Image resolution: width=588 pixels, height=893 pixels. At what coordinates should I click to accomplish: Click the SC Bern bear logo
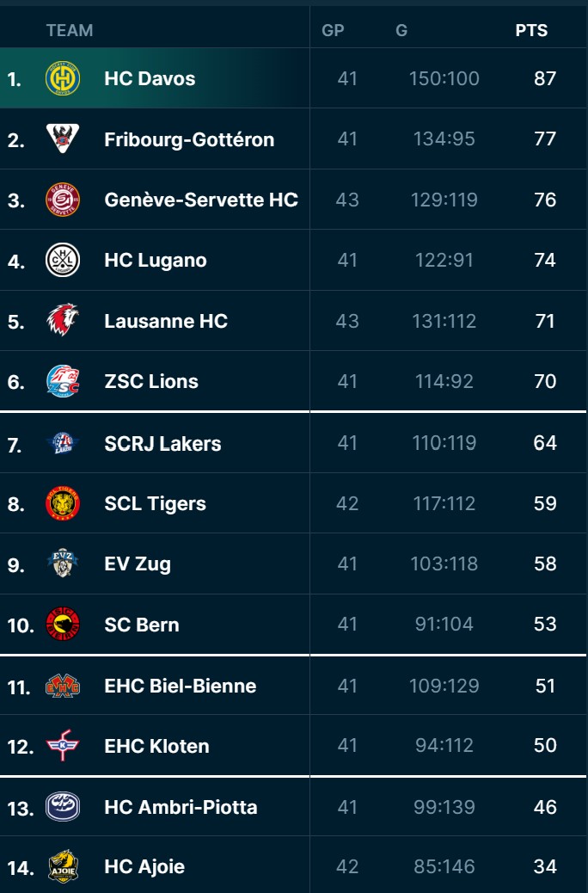[x=63, y=625]
